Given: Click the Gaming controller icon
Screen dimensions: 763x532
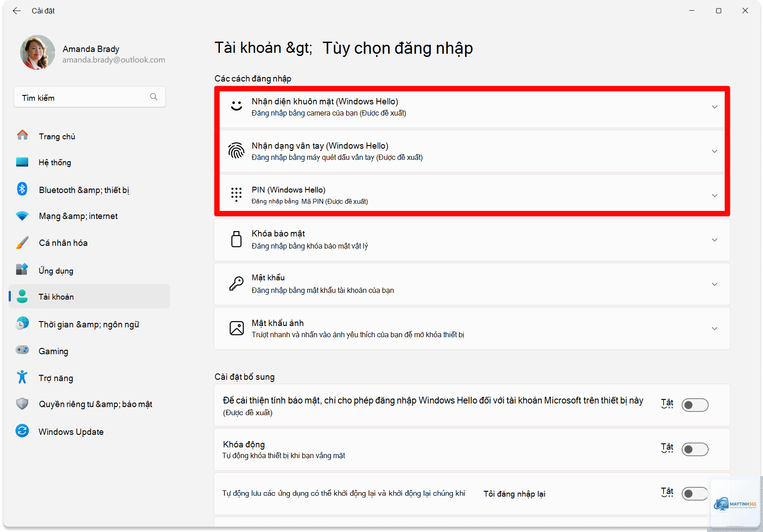Looking at the screenshot, I should [22, 350].
